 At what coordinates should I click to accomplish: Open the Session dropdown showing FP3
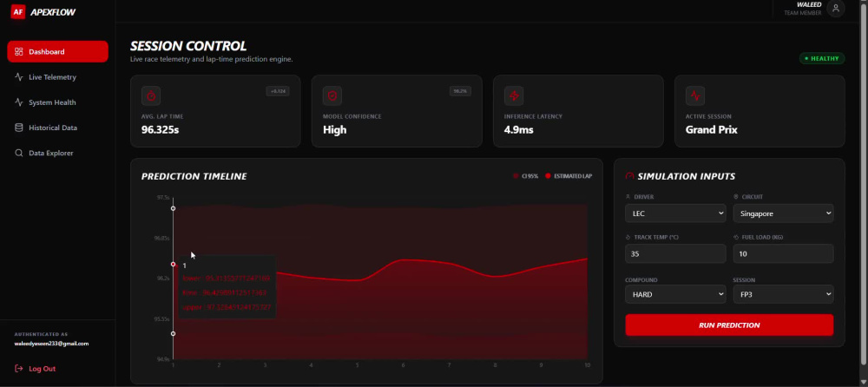click(x=783, y=294)
